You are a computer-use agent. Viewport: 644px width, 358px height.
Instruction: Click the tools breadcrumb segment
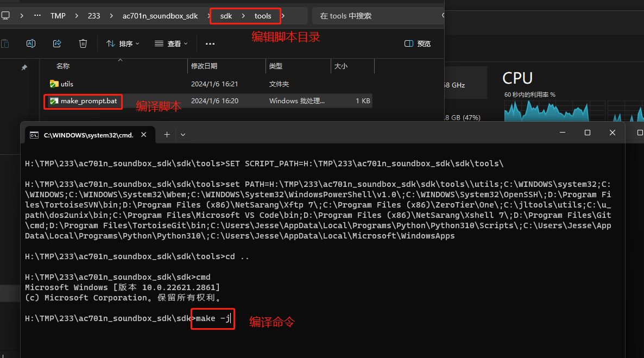point(263,16)
